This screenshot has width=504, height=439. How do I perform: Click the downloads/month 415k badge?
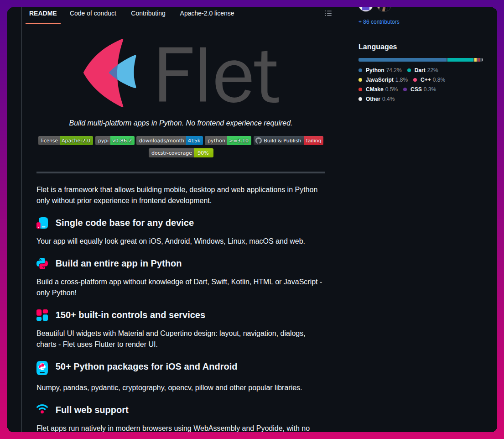tap(169, 141)
